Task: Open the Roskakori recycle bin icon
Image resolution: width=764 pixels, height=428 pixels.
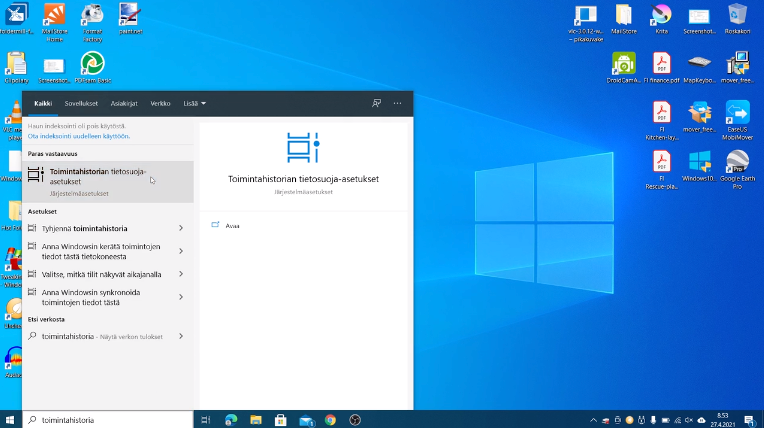Action: tap(738, 15)
